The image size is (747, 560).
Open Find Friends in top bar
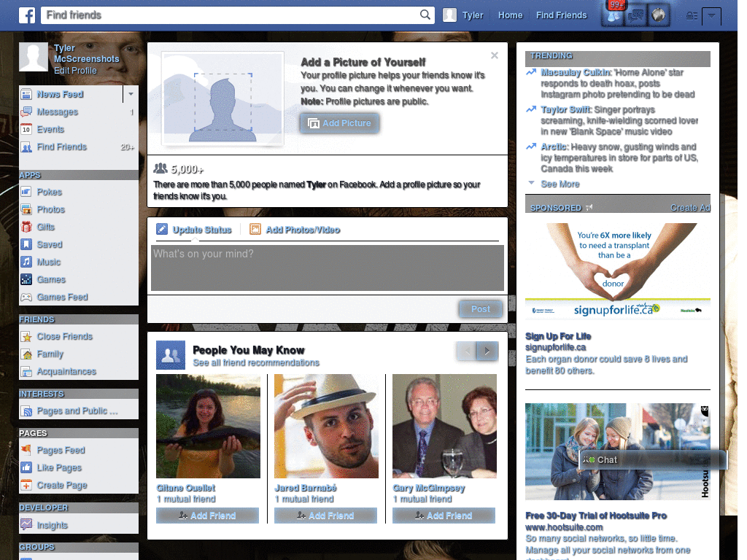pos(561,15)
